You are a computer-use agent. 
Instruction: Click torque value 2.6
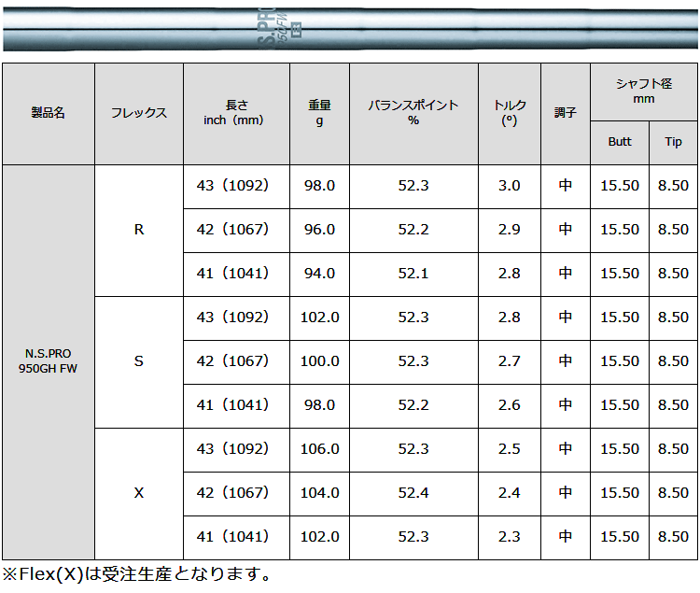[x=510, y=405]
